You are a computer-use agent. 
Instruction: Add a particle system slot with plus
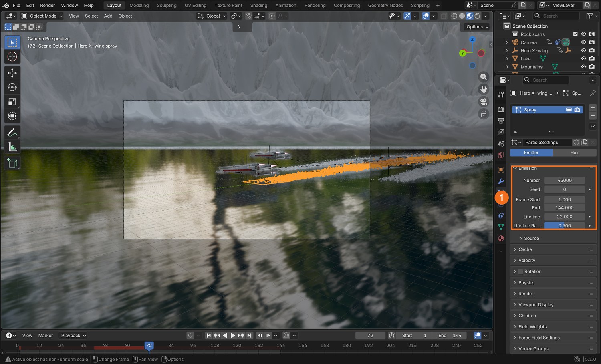593,108
